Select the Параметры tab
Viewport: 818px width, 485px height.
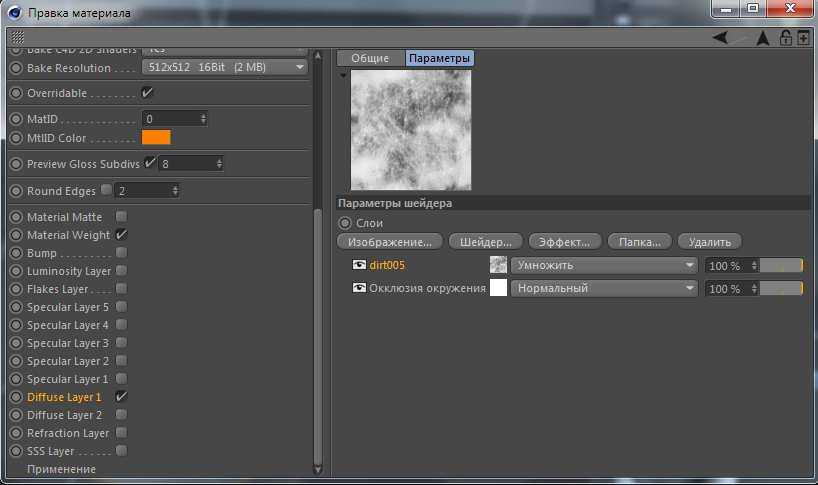tap(438, 59)
